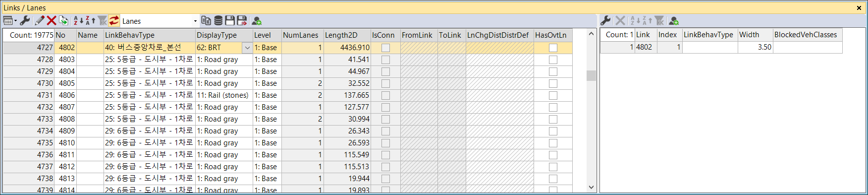Click the Name column header
Screen dimensions: 868x195
point(90,35)
